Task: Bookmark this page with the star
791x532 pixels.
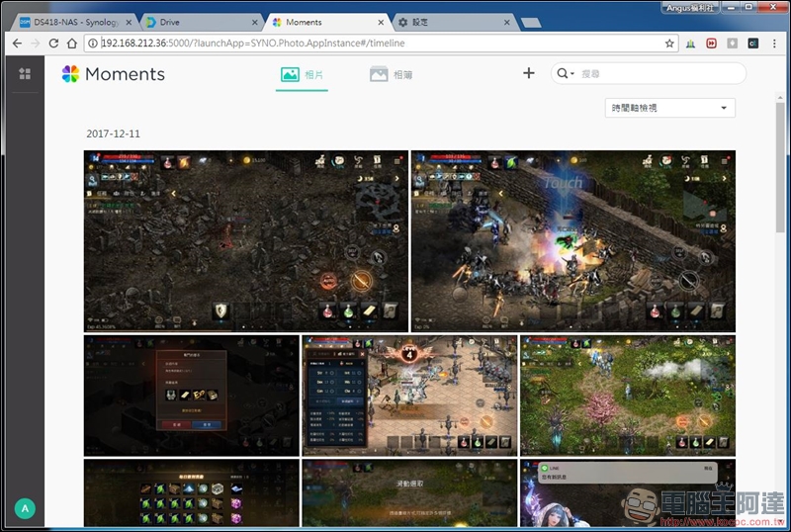Action: pos(669,44)
